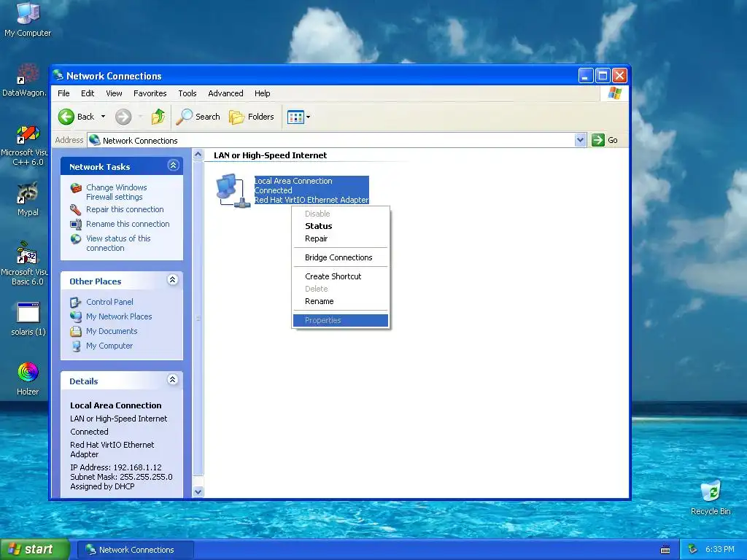Image resolution: width=747 pixels, height=560 pixels.
Task: Open the Favorites menu
Action: 150,93
